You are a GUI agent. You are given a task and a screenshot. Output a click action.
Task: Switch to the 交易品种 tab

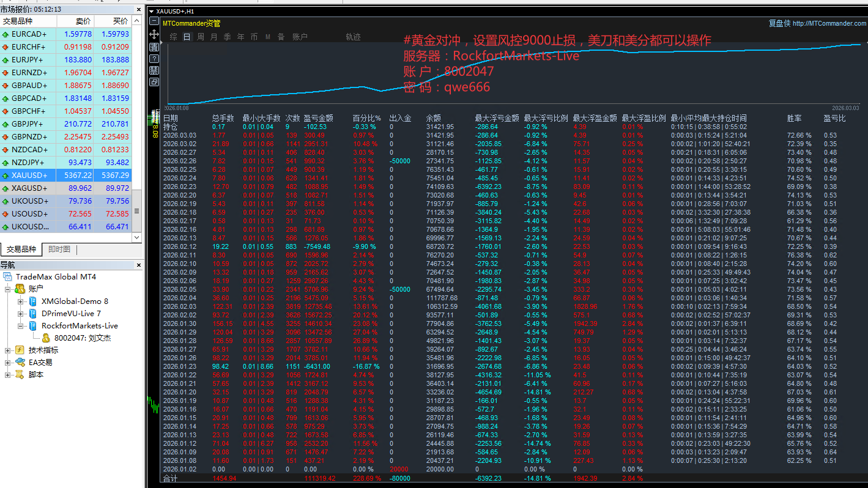(21, 250)
